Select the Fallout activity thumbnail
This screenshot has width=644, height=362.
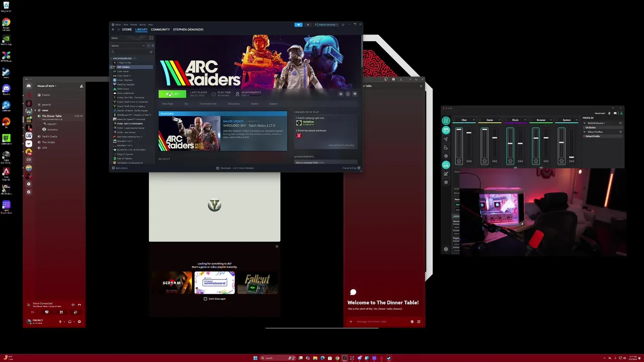[x=258, y=283]
